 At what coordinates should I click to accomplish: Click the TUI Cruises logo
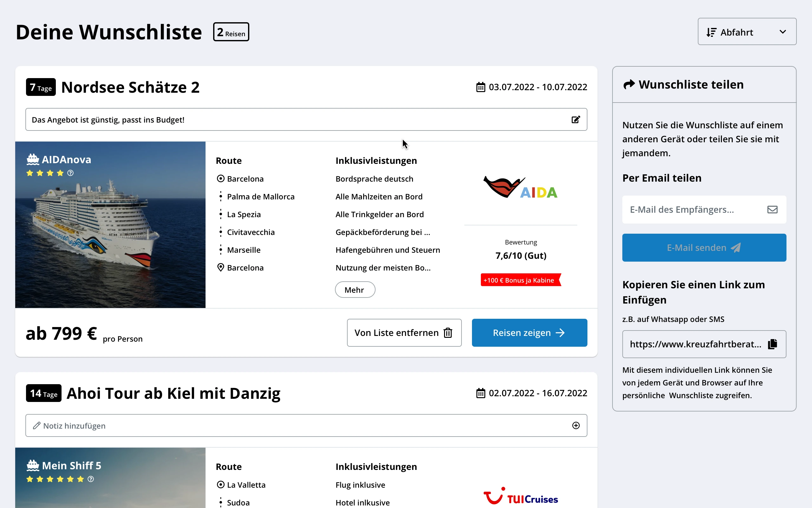(521, 496)
